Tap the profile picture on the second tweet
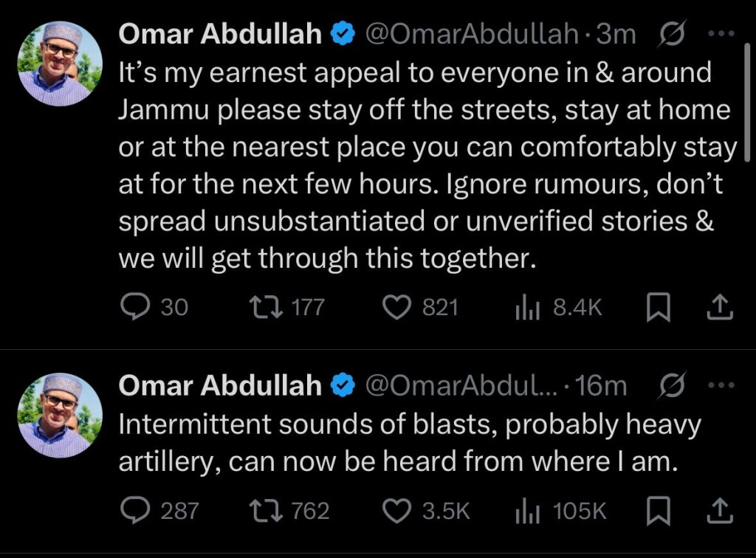This screenshot has width=756, height=558. pyautogui.click(x=59, y=414)
